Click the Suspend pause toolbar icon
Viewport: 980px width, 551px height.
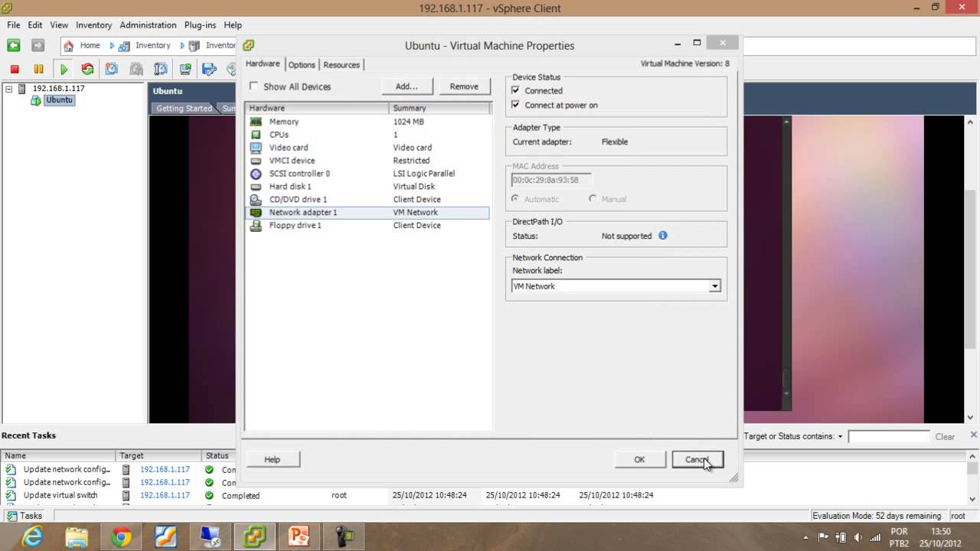pos(38,69)
